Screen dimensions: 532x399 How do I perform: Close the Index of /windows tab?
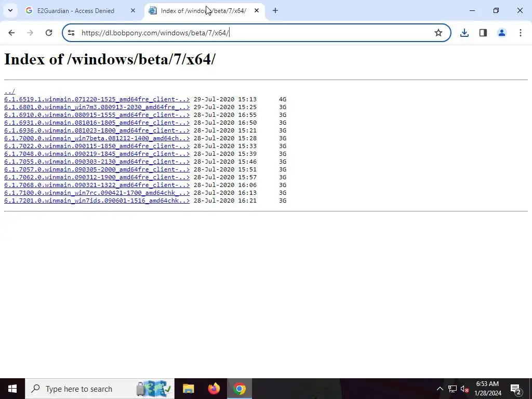257,10
